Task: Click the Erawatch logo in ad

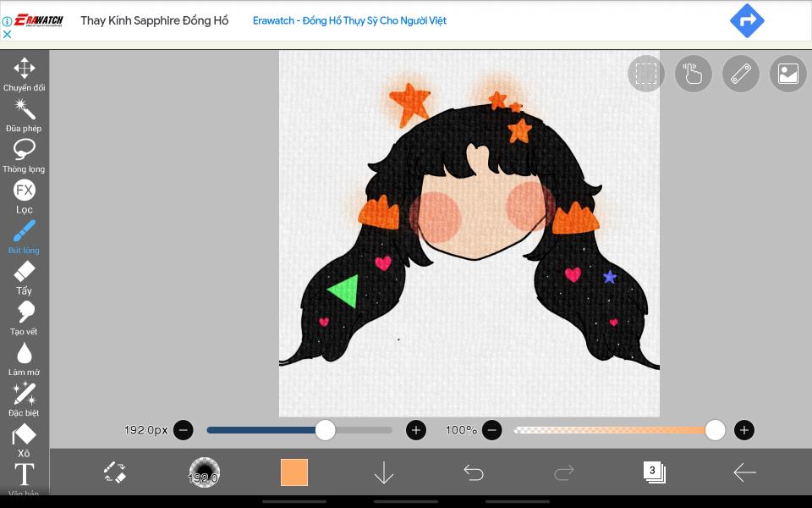Action: (38, 20)
